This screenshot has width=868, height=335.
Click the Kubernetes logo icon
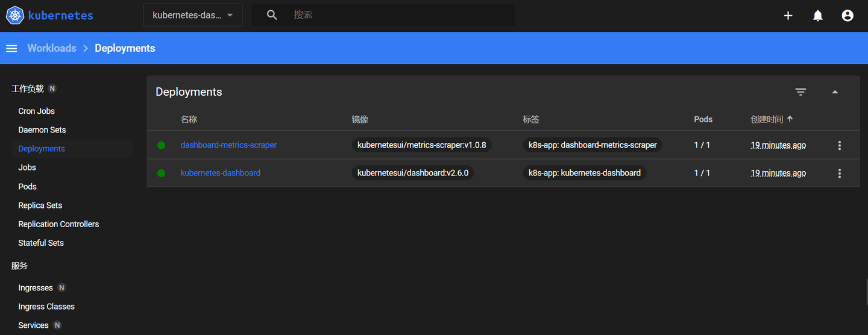click(15, 15)
